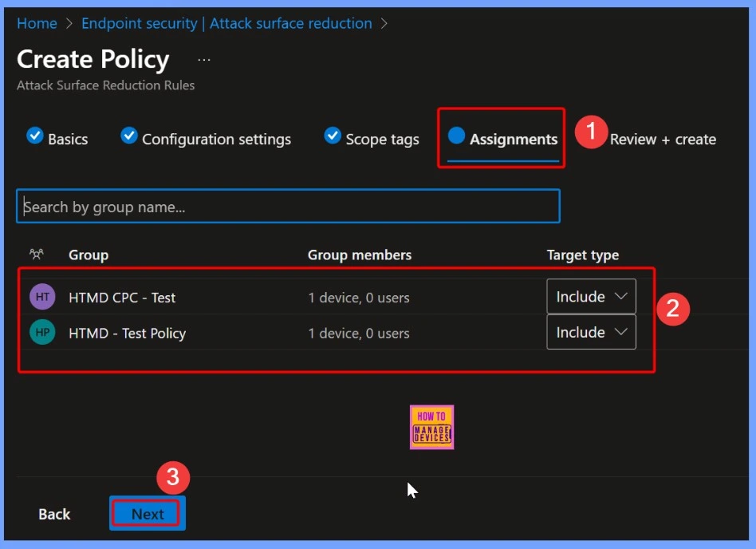Viewport: 756px width, 549px height.
Task: Go to the Basics tab
Action: coord(68,140)
